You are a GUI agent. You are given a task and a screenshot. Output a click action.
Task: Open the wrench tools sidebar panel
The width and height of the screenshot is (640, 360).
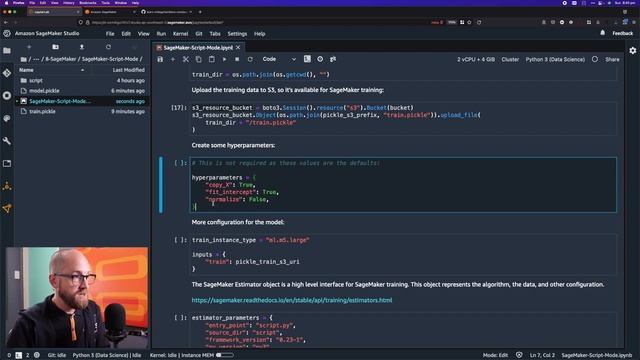tap(7, 141)
